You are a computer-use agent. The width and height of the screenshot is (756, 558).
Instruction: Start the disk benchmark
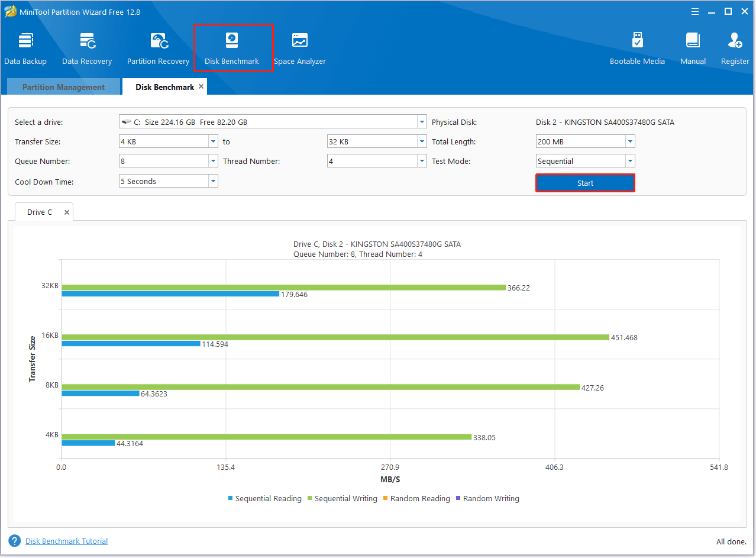(585, 183)
